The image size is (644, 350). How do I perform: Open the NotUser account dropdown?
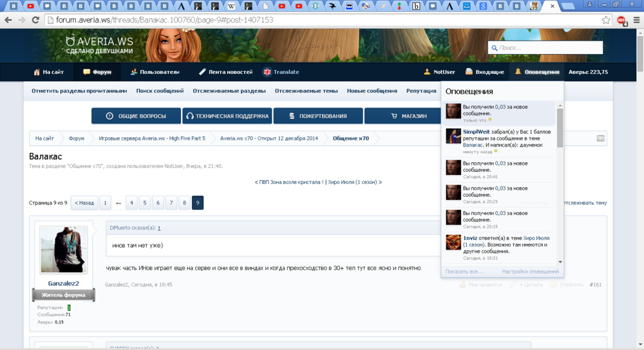point(439,72)
